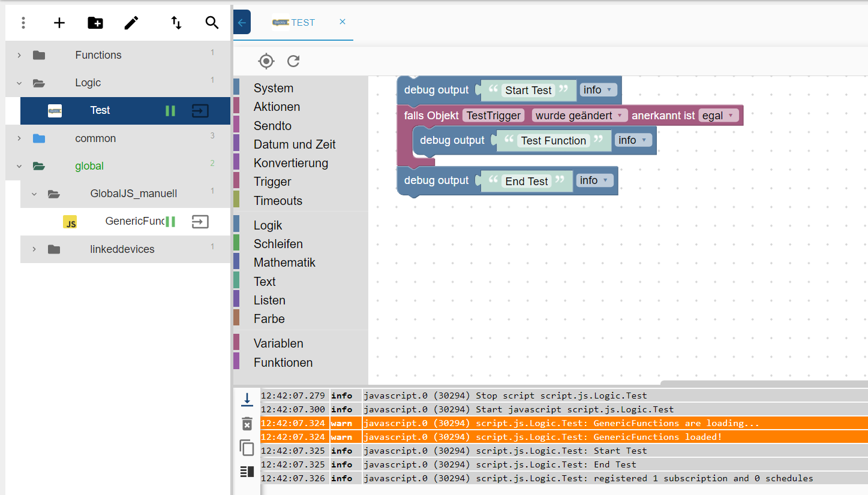Open the three-dot options menu
868x495 pixels.
23,23
